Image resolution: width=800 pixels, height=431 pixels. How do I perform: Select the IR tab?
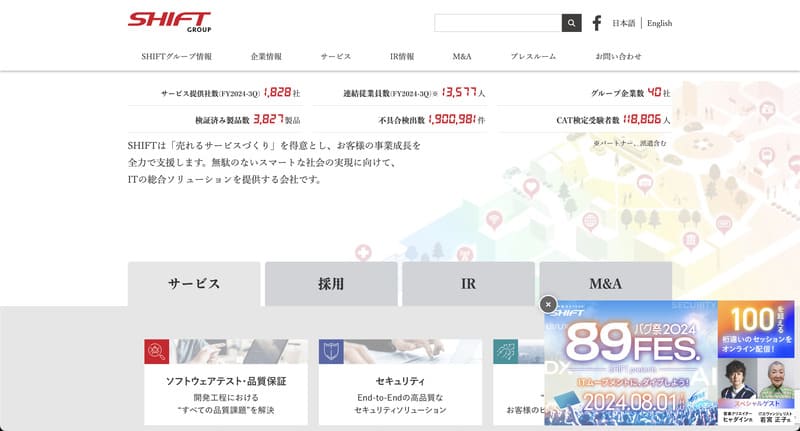pyautogui.click(x=468, y=284)
